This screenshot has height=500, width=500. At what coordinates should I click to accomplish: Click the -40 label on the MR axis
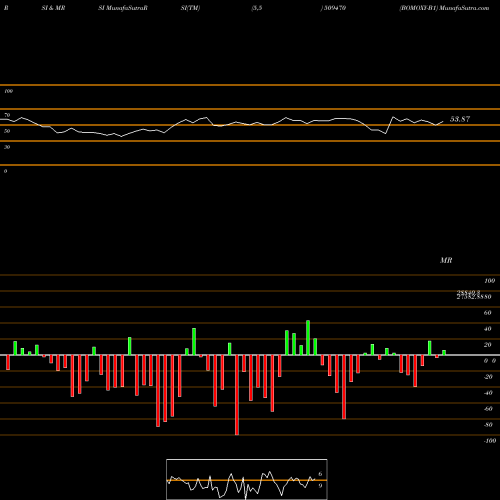pos(488,393)
